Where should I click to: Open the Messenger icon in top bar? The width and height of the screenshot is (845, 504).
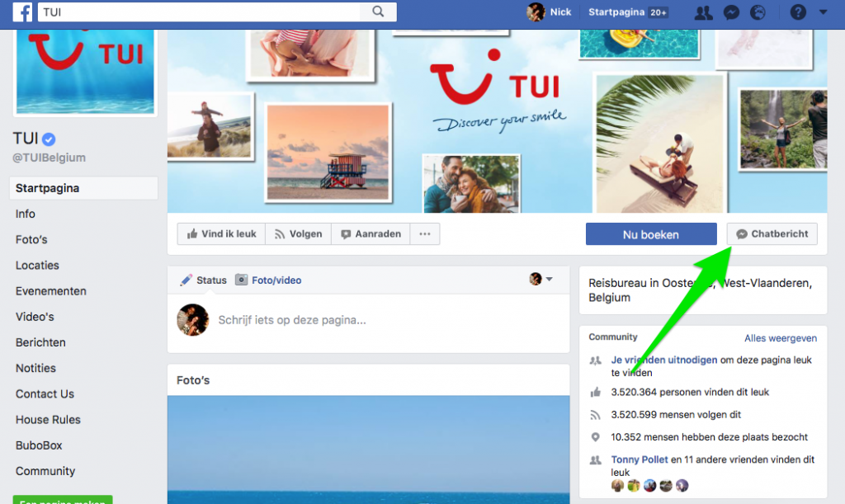(731, 12)
